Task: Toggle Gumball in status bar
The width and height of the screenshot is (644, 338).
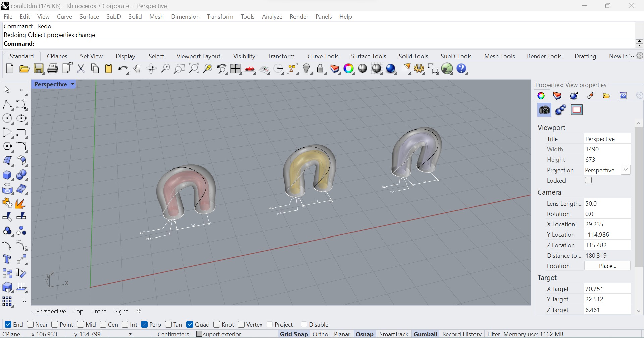Action: pos(425,334)
